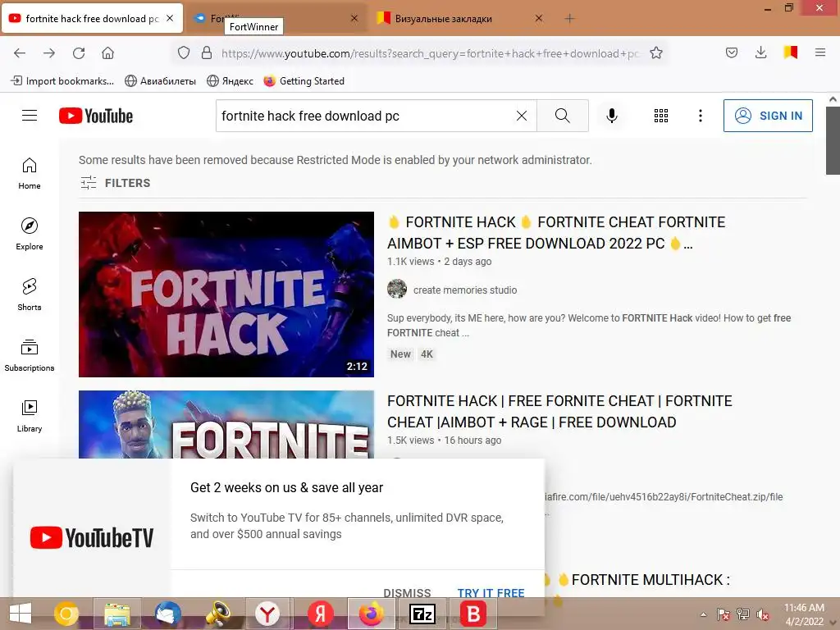Open video title FORTNITE HACK AIMBOT + ESP
Image resolution: width=840 pixels, height=630 pixels.
[x=556, y=232]
